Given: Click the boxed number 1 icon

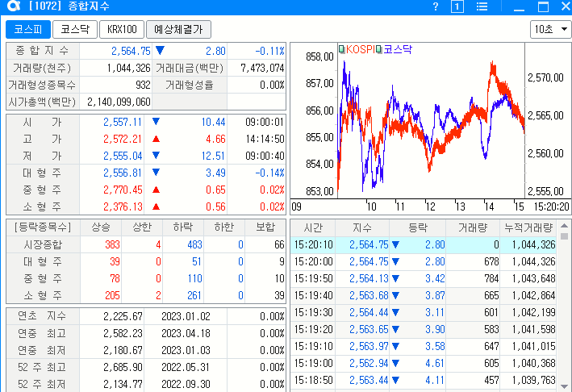Looking at the screenshot, I should 457,6.
